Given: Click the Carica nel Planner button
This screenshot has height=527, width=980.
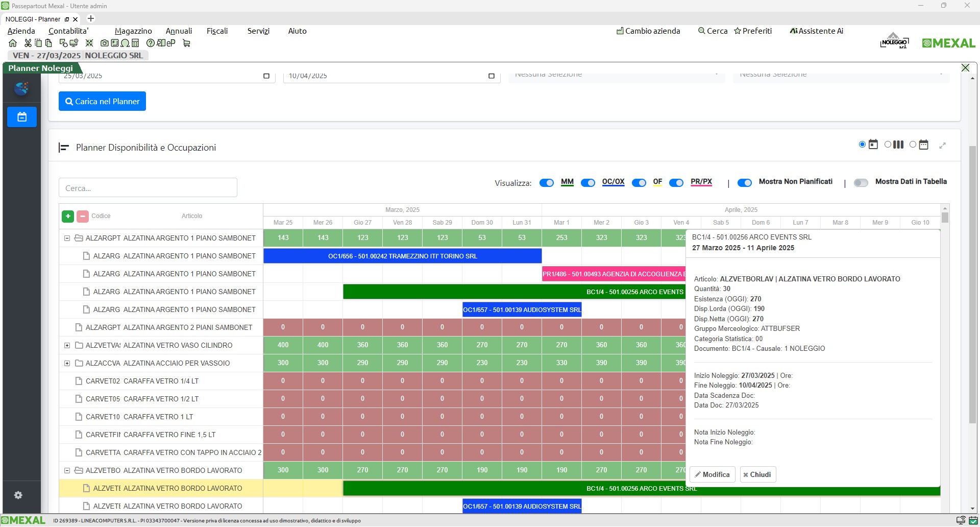Looking at the screenshot, I should pyautogui.click(x=103, y=102).
